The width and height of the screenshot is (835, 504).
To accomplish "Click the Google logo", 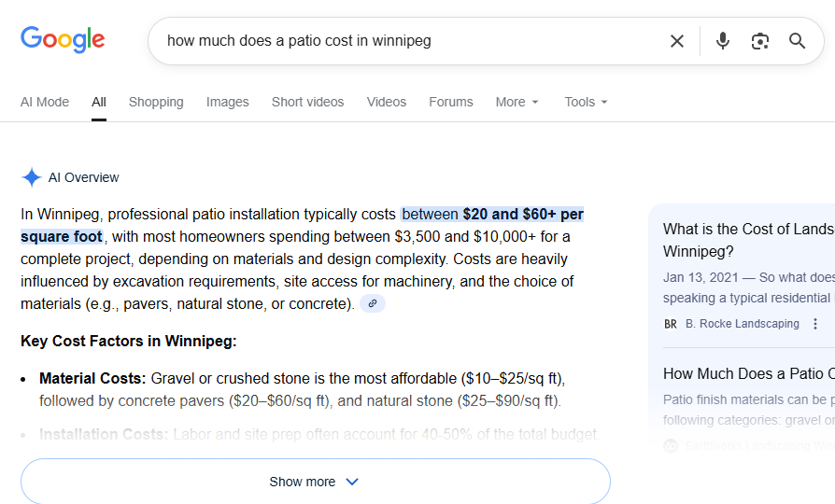I will coord(63,40).
